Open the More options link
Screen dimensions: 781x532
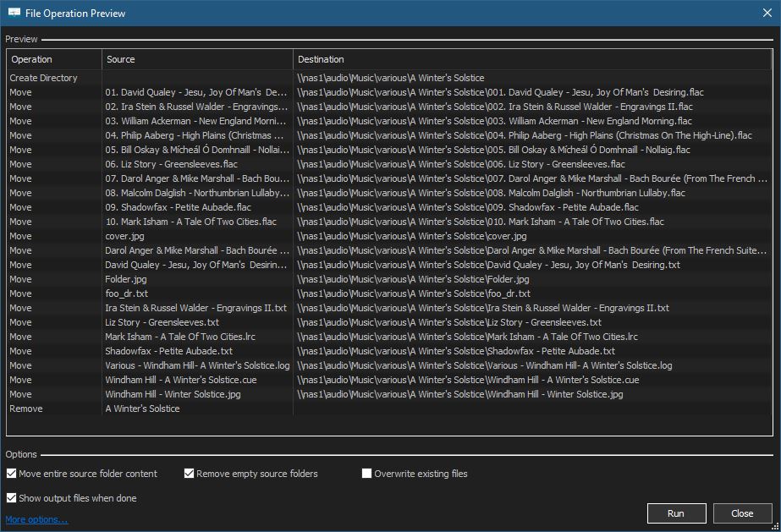tap(36, 519)
